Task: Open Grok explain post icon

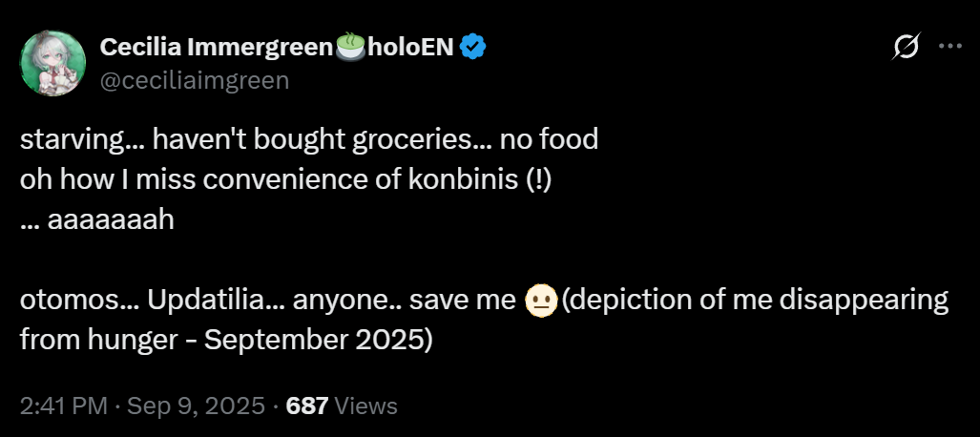Action: point(906,47)
